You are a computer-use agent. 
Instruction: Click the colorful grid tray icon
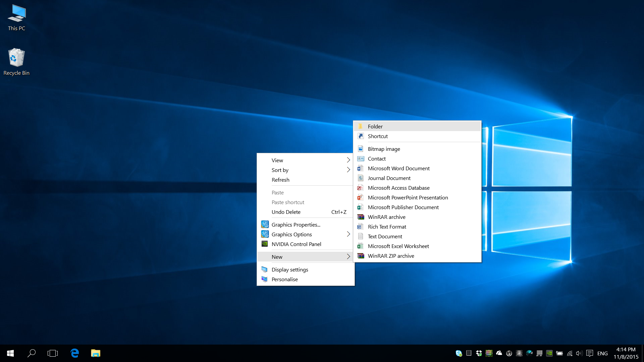[x=489, y=353]
